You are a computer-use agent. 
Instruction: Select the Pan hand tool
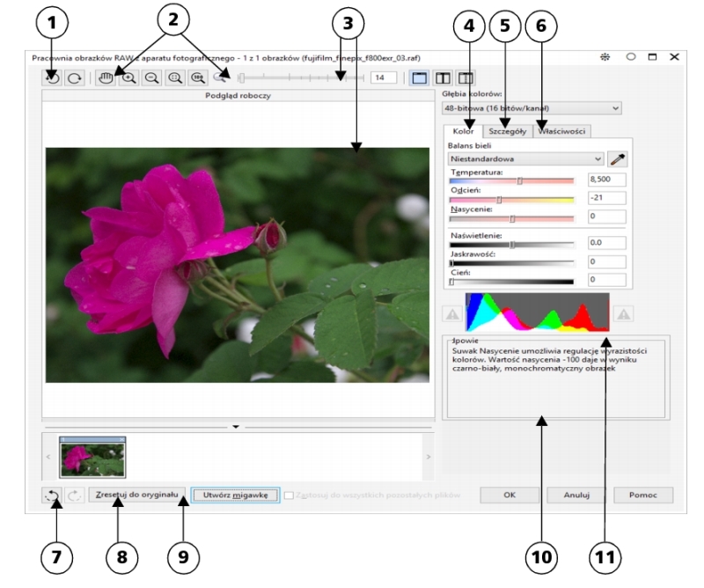(x=106, y=78)
